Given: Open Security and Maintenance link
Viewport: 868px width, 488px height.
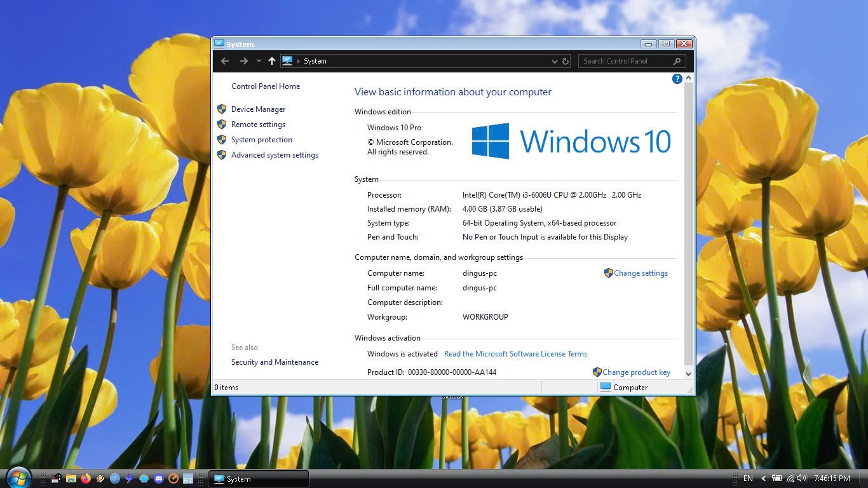Looking at the screenshot, I should pos(275,362).
